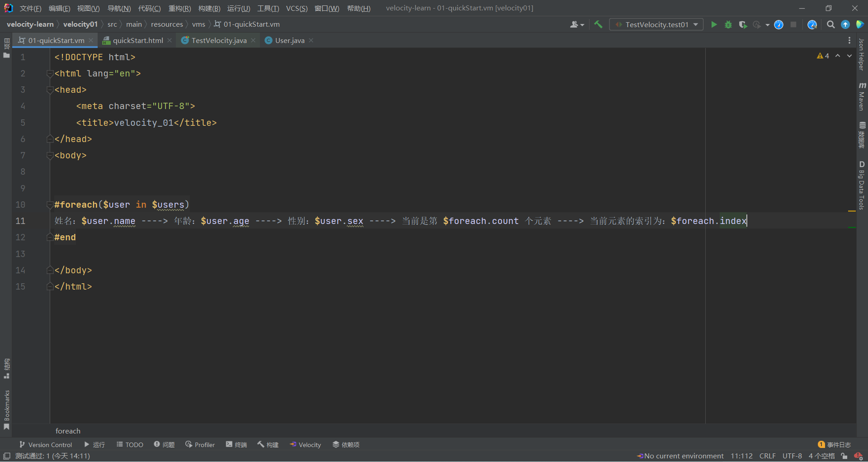Open the blue speedometer profiler icon
The width and height of the screenshot is (868, 462).
tap(778, 24)
